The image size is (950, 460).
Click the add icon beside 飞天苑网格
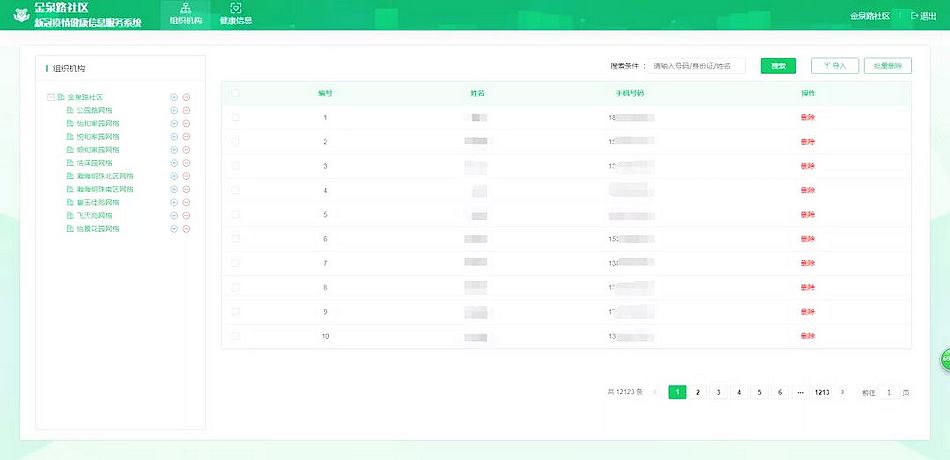click(x=174, y=215)
